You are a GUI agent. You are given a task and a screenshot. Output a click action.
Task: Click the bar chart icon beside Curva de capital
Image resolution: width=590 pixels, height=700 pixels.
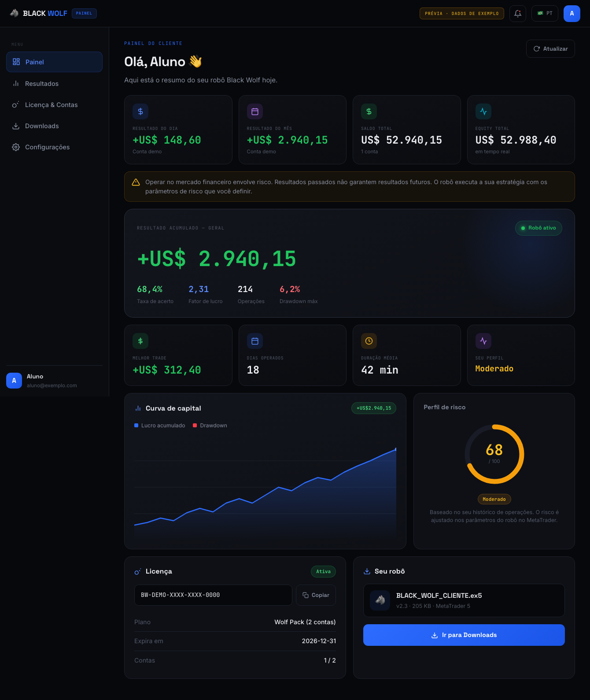[x=138, y=408]
